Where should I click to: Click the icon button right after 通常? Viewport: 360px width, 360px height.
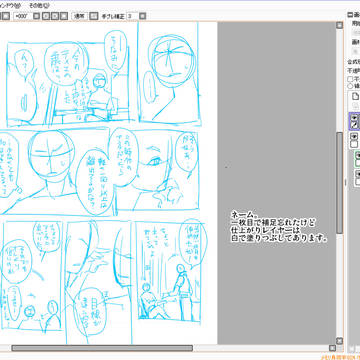(94, 16)
